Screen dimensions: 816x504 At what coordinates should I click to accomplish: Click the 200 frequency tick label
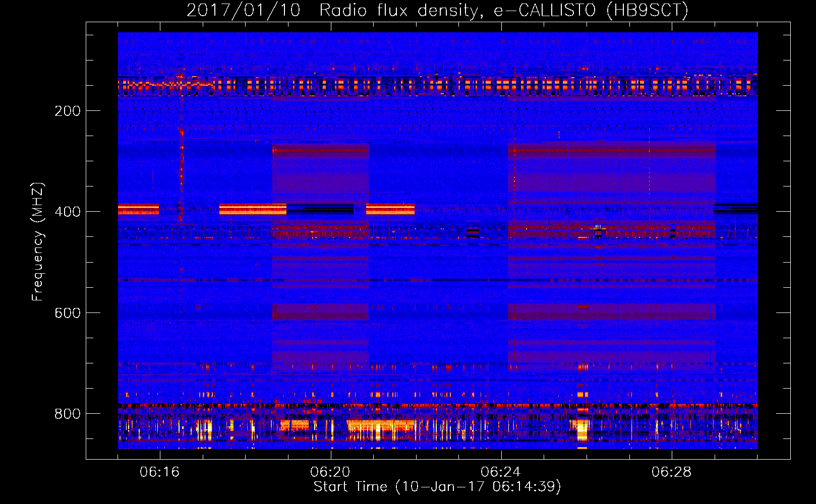click(68, 111)
